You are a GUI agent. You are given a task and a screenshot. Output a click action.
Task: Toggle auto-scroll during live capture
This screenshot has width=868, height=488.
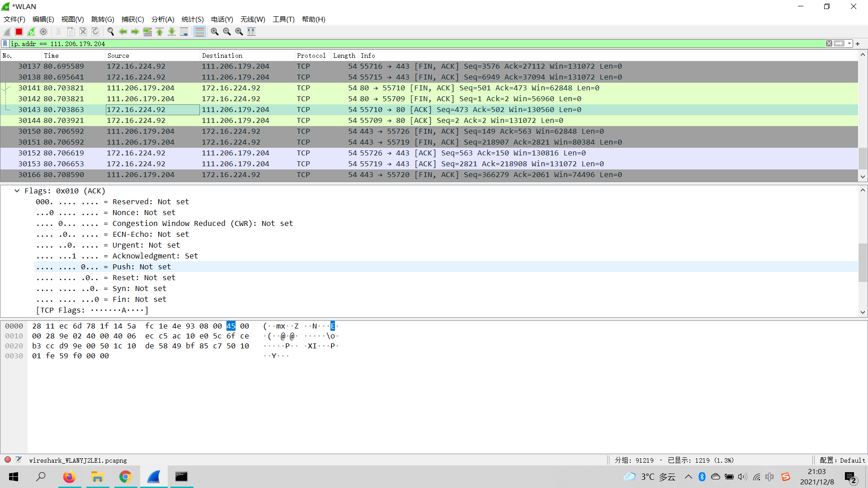tap(184, 32)
